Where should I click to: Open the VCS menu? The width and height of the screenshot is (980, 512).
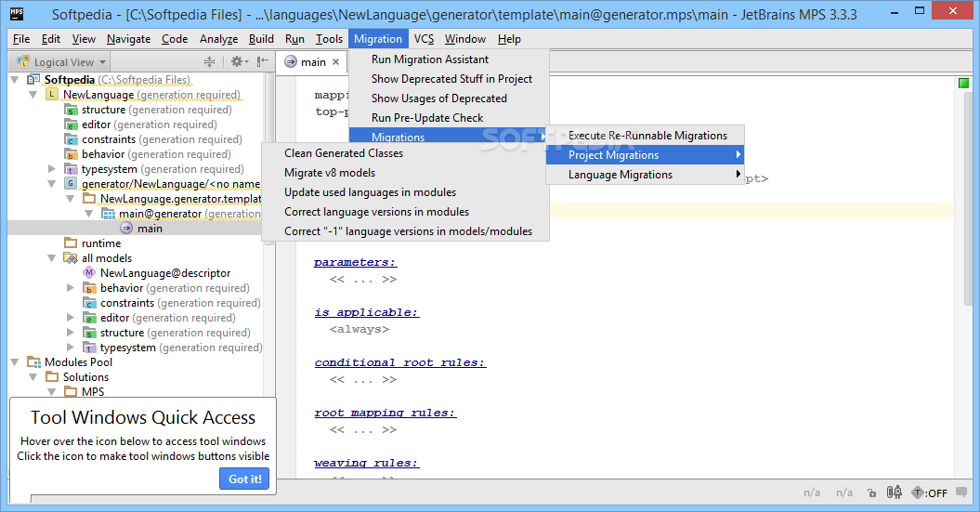(424, 39)
